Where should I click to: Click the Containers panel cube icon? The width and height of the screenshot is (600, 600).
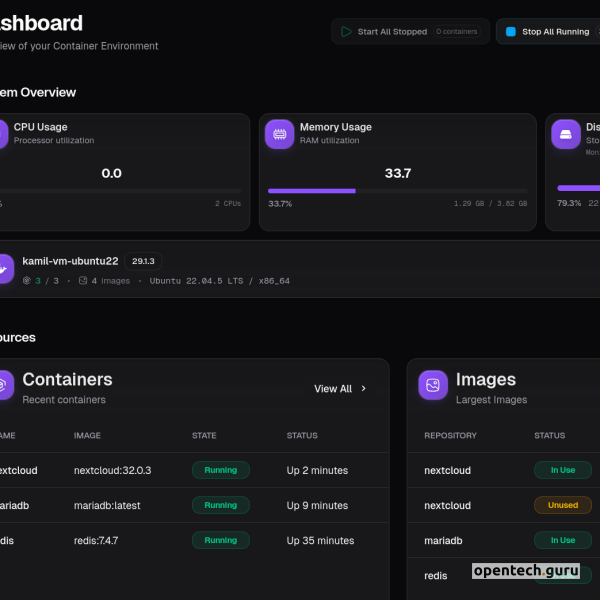point(3,385)
